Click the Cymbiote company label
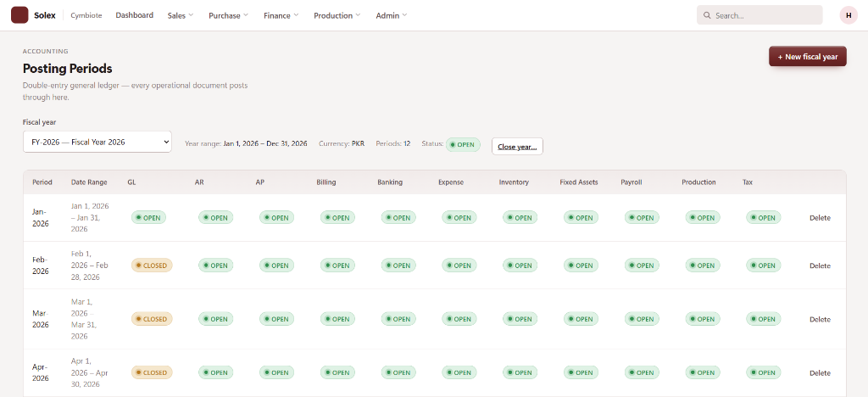Image resolution: width=868 pixels, height=397 pixels. [86, 15]
